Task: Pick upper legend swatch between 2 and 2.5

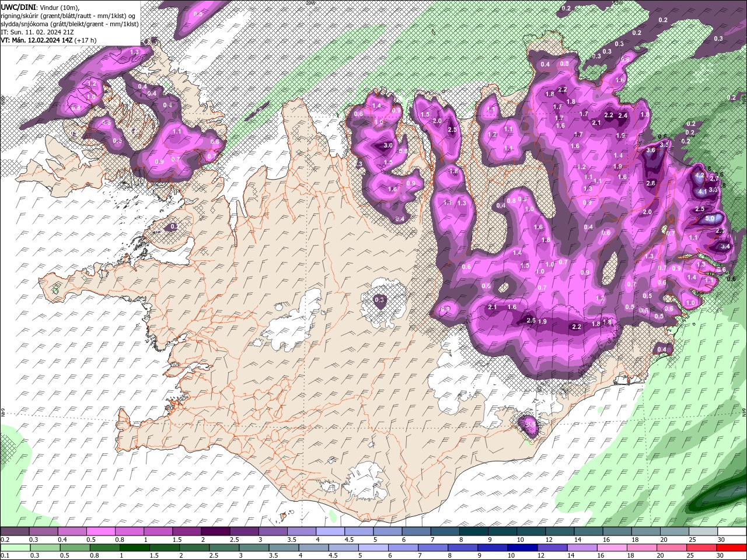Action: coord(215,531)
